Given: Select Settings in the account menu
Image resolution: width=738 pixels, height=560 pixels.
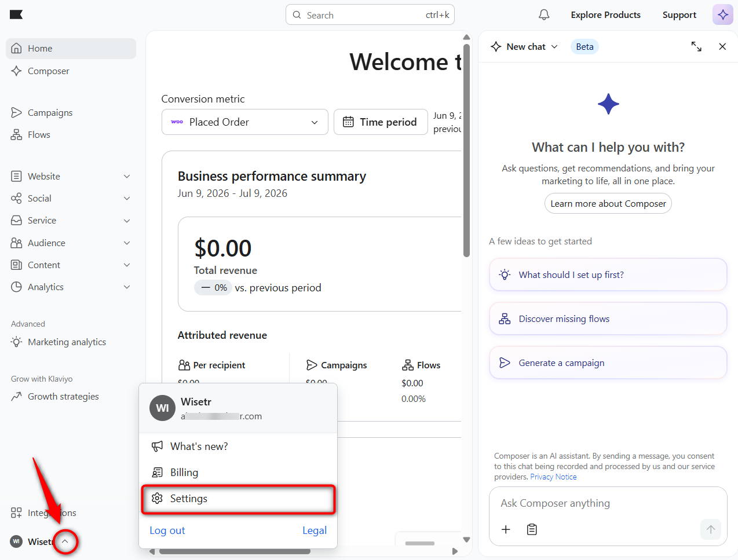Looking at the screenshot, I should (238, 499).
